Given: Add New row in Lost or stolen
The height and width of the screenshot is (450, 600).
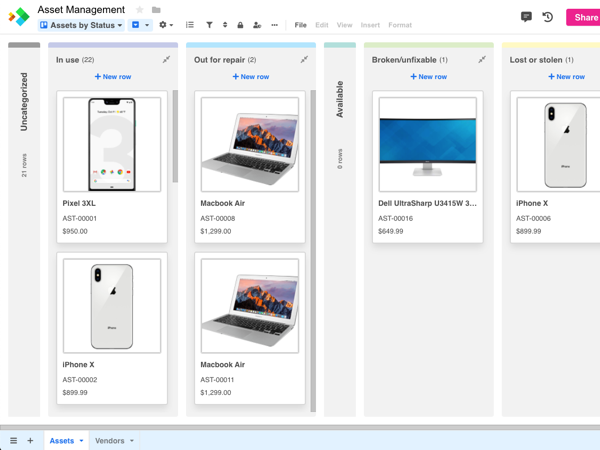Looking at the screenshot, I should coord(566,77).
